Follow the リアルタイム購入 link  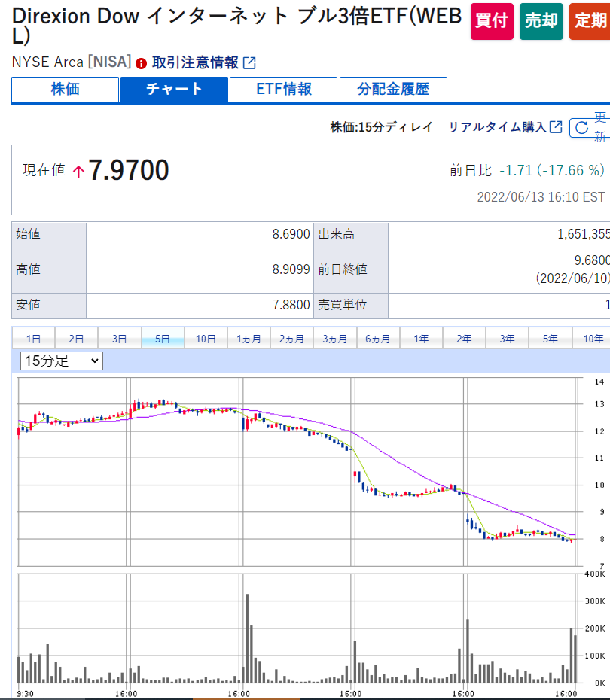click(497, 127)
